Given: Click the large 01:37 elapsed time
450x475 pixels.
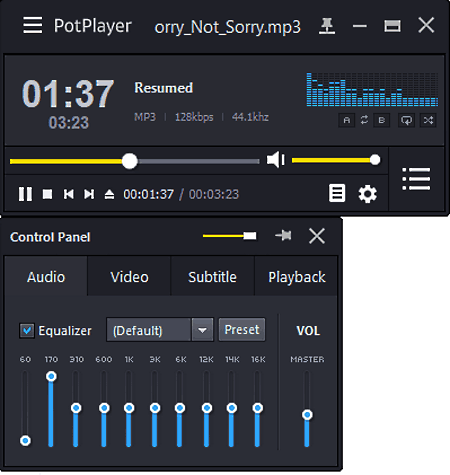Looking at the screenshot, I should [68, 94].
